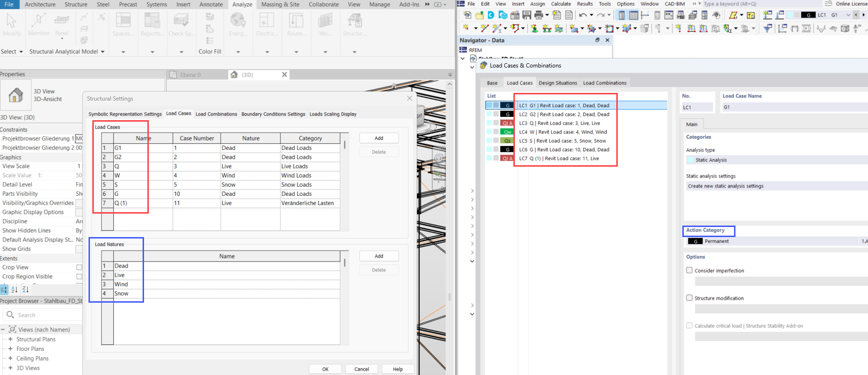Go to next load case arrow in RFEM
The height and width of the screenshot is (375, 868).
(864, 15)
